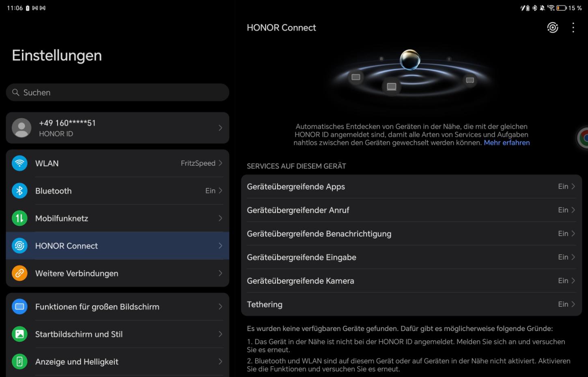Tap the 11:06 clock in status bar
This screenshot has height=377, width=588.
(15, 8)
